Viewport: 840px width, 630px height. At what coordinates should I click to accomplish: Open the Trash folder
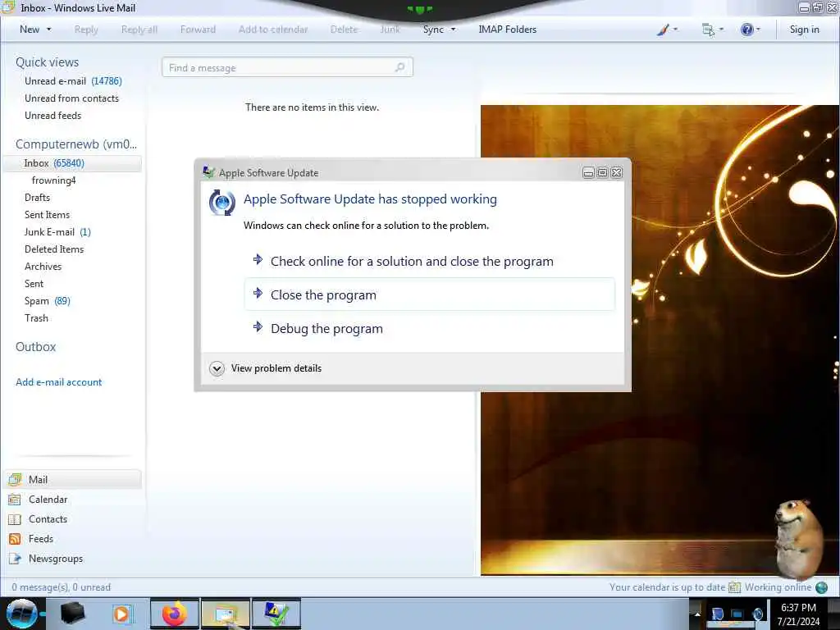tap(36, 317)
